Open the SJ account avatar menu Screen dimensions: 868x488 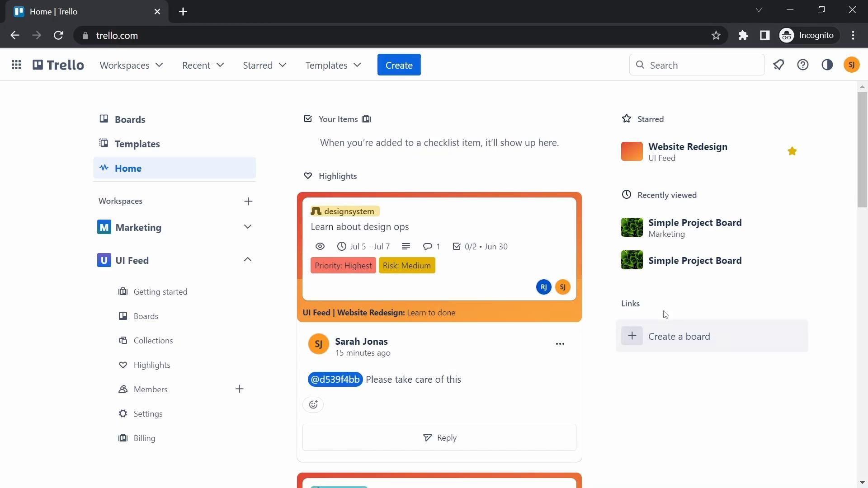(852, 65)
